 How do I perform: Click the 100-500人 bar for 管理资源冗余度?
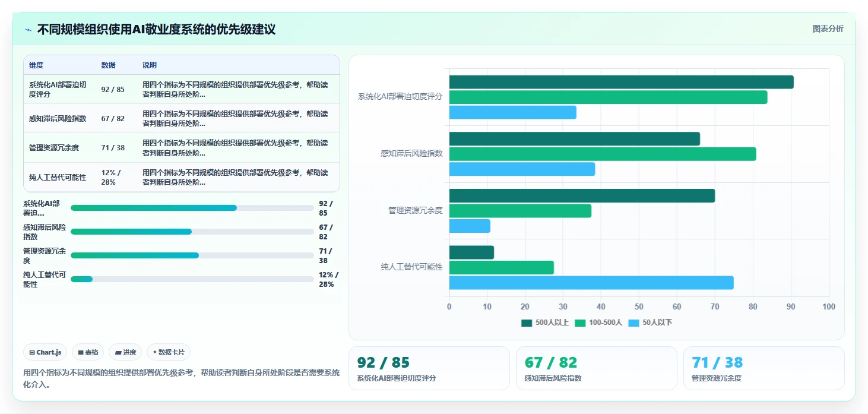click(x=520, y=211)
